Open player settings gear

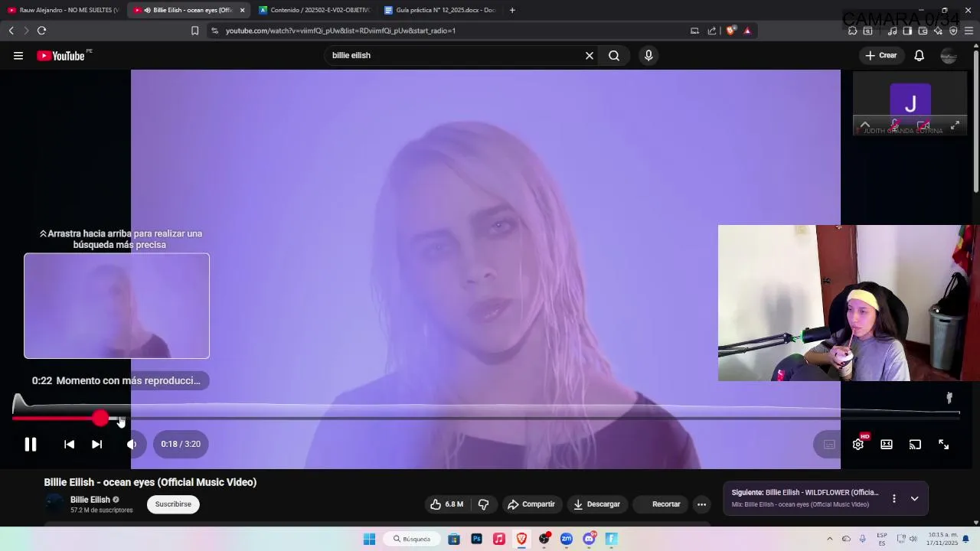pyautogui.click(x=858, y=444)
